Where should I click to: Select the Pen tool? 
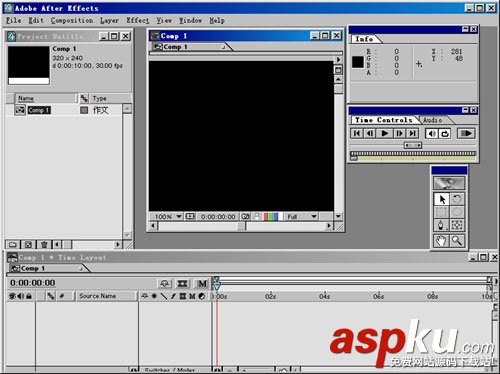pos(441,225)
